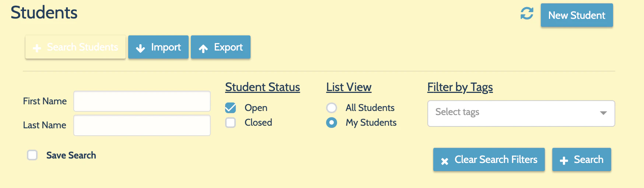Screen dimensions: 644x188
Task: Click the Last Name input field
Action: (x=142, y=125)
